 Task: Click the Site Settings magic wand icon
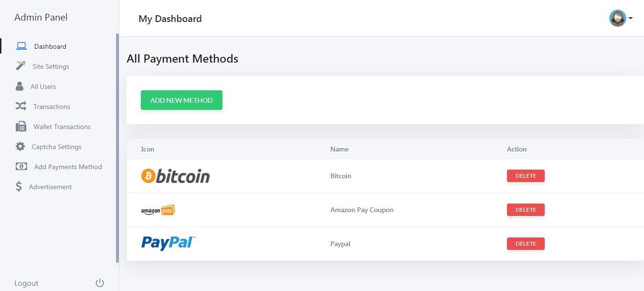click(x=21, y=66)
